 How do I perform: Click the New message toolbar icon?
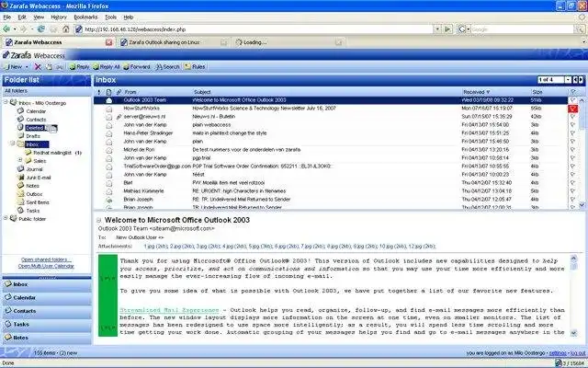coord(13,67)
